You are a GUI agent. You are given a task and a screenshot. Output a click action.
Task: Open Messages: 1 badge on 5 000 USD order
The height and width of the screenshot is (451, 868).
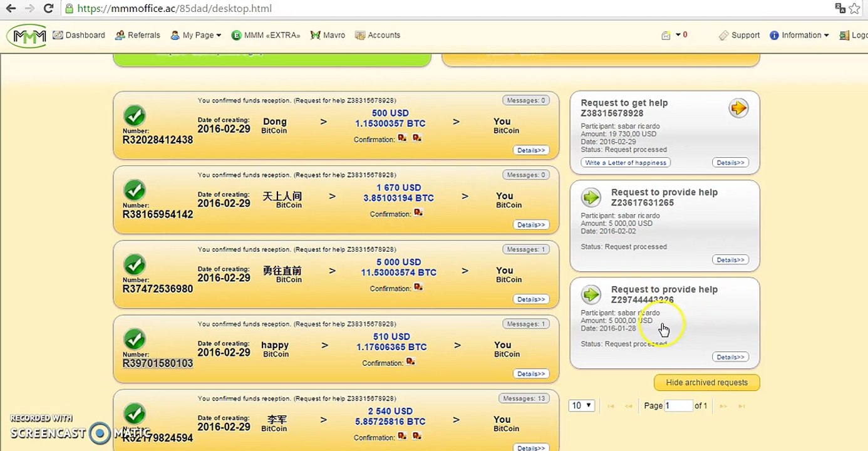[526, 249]
